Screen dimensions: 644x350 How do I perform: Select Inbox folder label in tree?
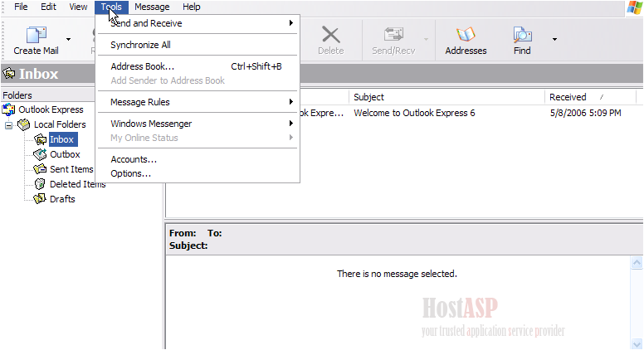pos(61,139)
